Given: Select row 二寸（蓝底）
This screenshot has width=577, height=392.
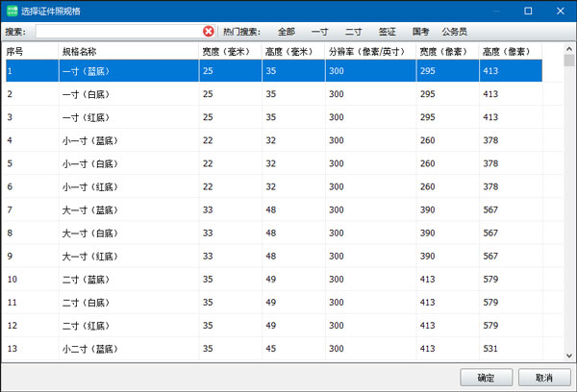Looking at the screenshot, I should click(x=274, y=280).
